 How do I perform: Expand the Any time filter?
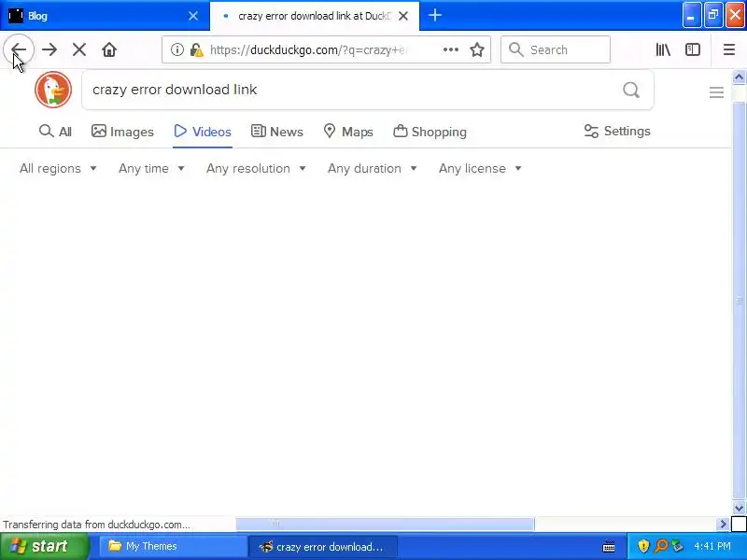pyautogui.click(x=151, y=168)
